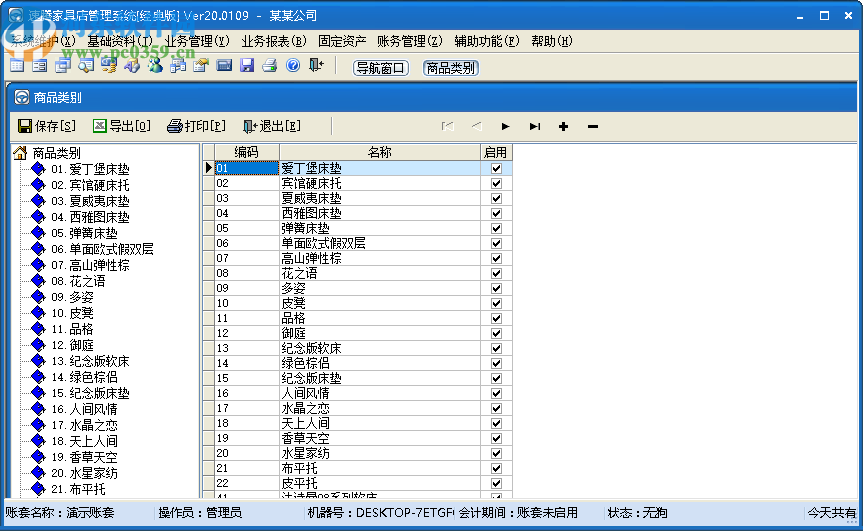Click the form layout icon in main toolbar

[40, 66]
